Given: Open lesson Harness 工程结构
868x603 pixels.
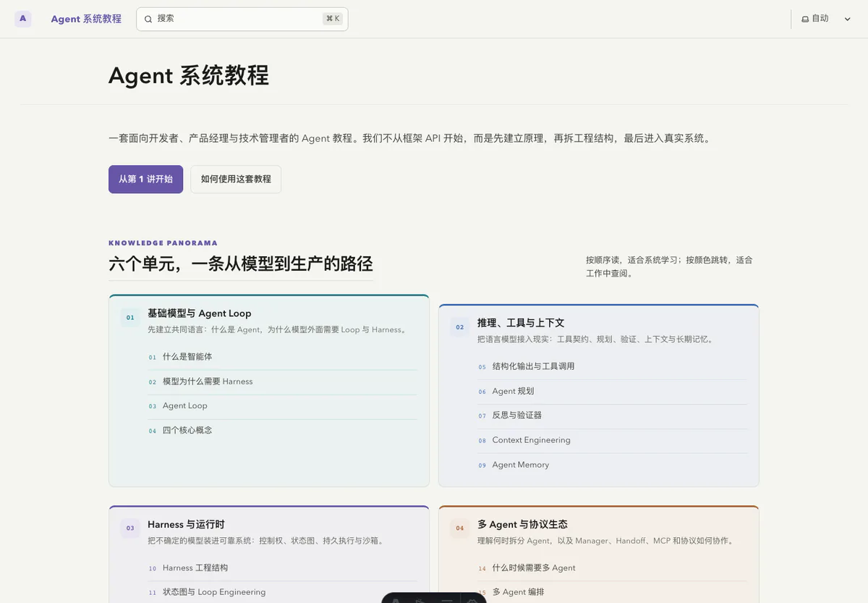Looking at the screenshot, I should pos(282,568).
